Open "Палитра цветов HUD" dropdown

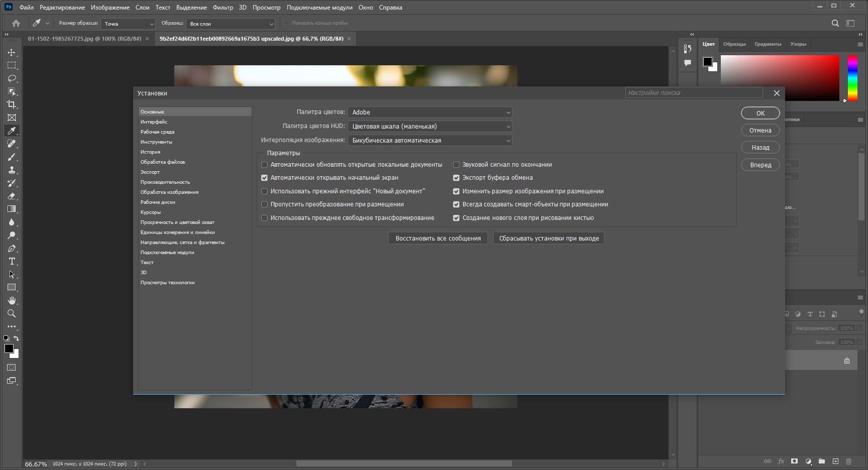[430, 127]
